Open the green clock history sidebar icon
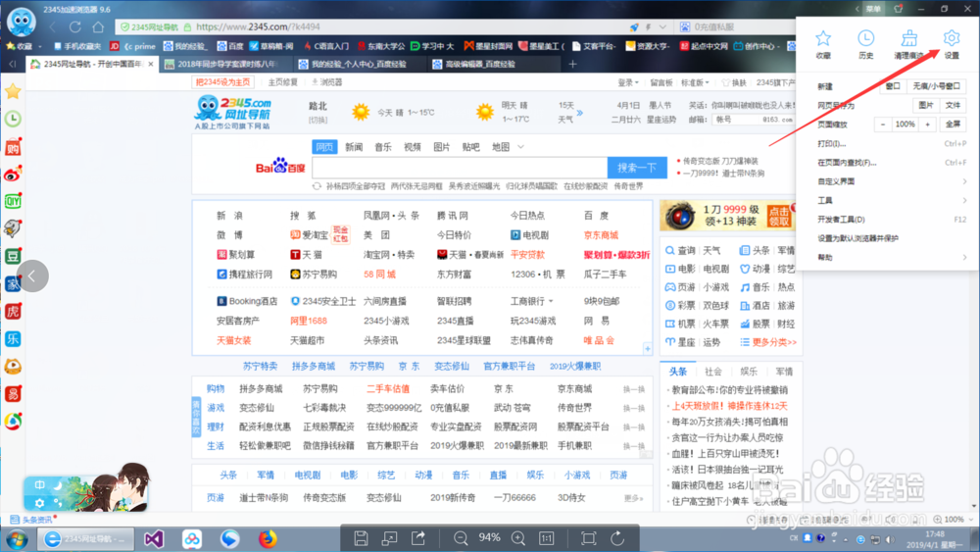Screen dimensions: 980x552 [x=13, y=119]
